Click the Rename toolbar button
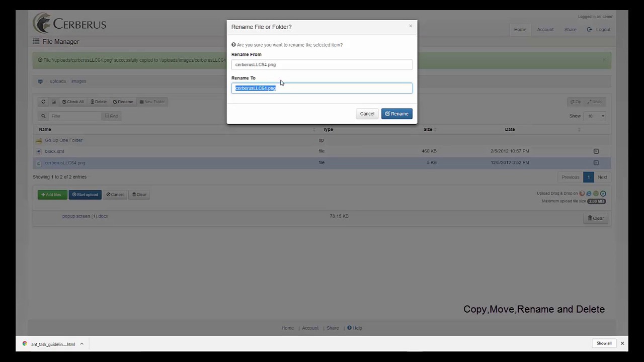The width and height of the screenshot is (644, 362). click(x=123, y=102)
